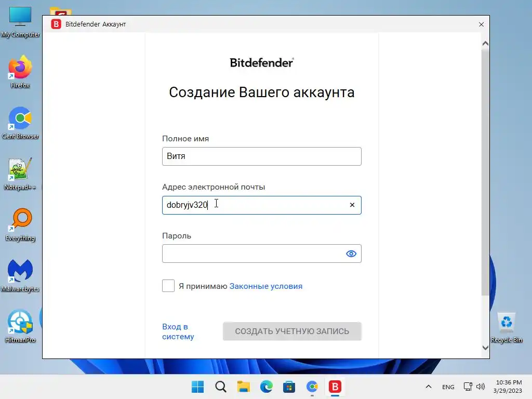The width and height of the screenshot is (532, 399).
Task: Select the Recycle Bin icon
Action: click(x=506, y=328)
